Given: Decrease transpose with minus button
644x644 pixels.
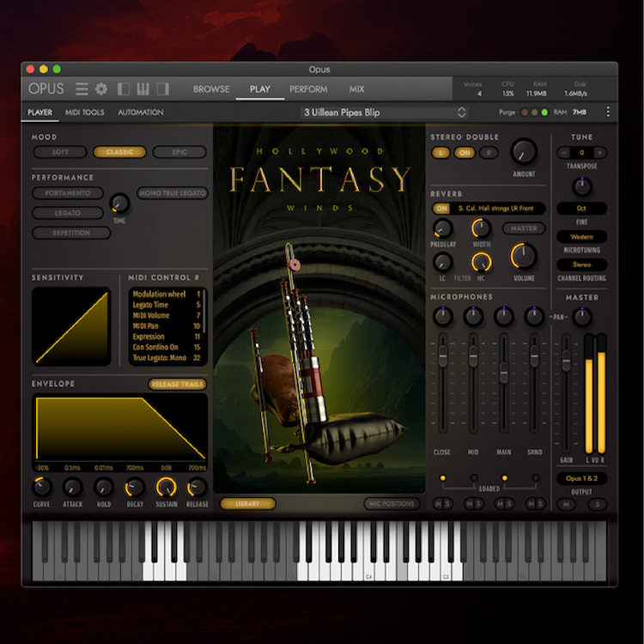Looking at the screenshot, I should click(x=564, y=153).
